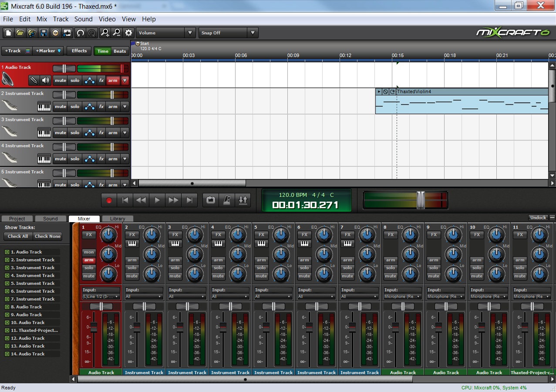The height and width of the screenshot is (392, 556).
Task: Uncheck 14. Audio Track in Show Tracks list
Action: [7, 354]
